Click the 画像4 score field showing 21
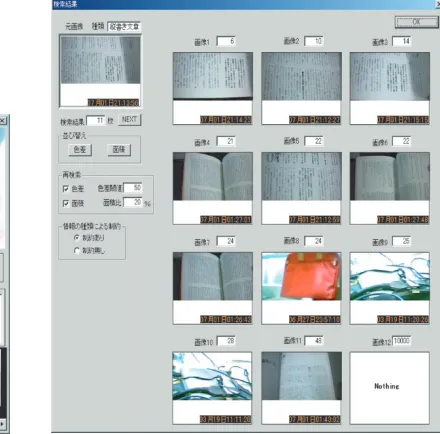440x434 pixels. (226, 141)
